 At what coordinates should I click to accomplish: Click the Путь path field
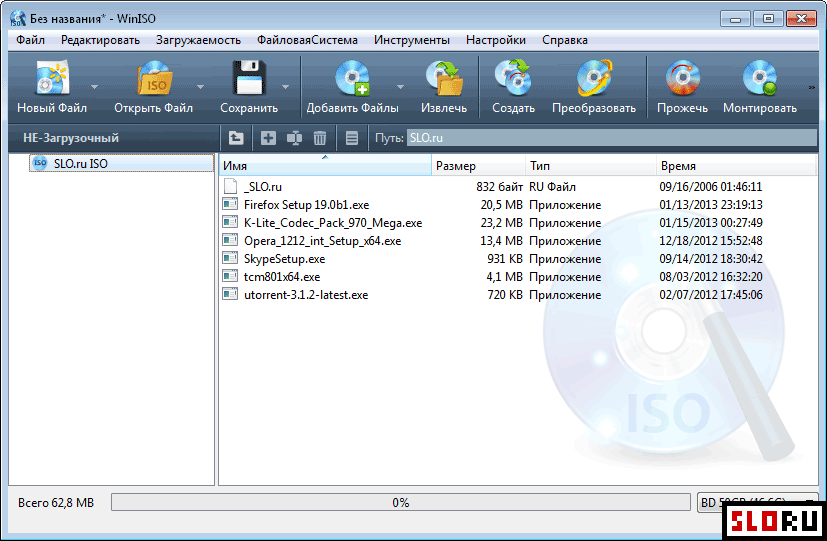611,138
